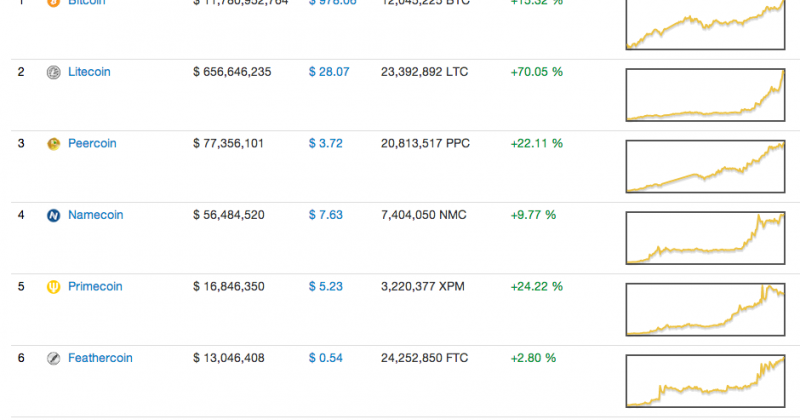Select supply 24,252,850 FTC
The image size is (800, 420).
tap(424, 358)
